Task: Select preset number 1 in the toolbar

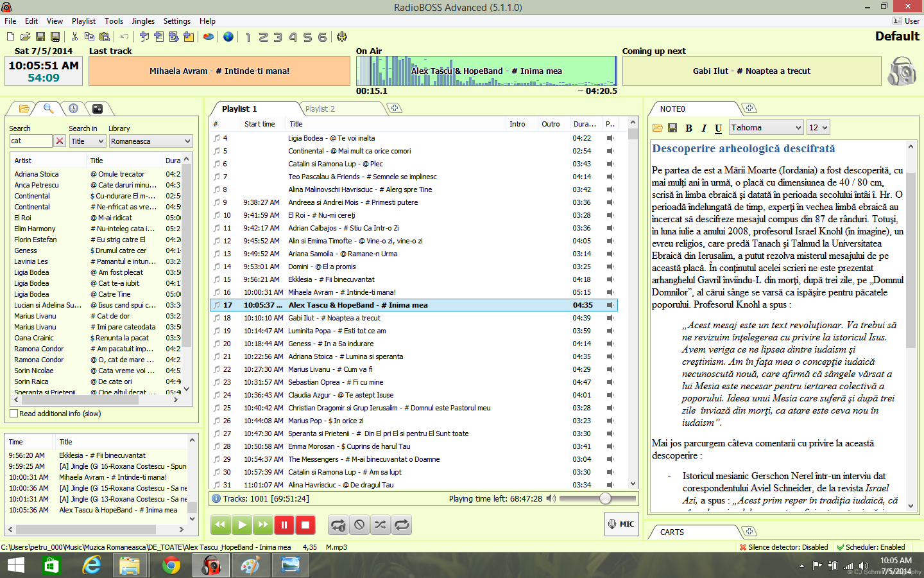Action: [x=248, y=37]
